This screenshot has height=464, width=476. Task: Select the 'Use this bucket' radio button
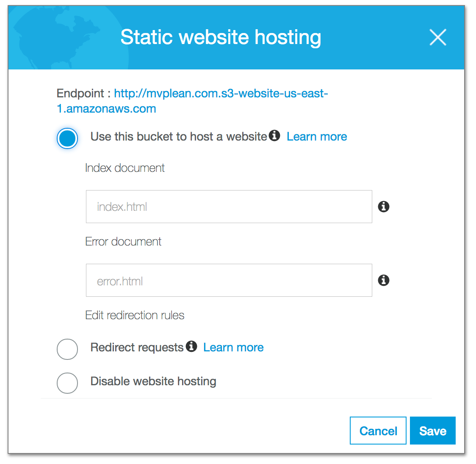tap(67, 138)
